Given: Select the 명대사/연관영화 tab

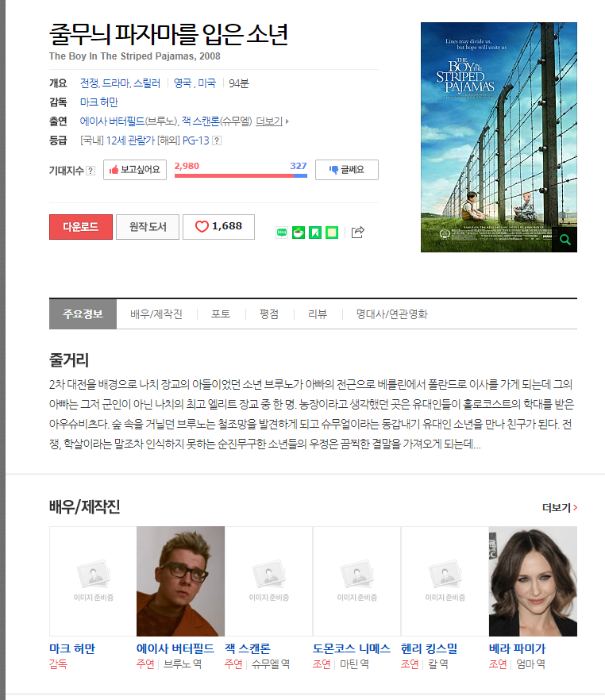Looking at the screenshot, I should (x=391, y=314).
